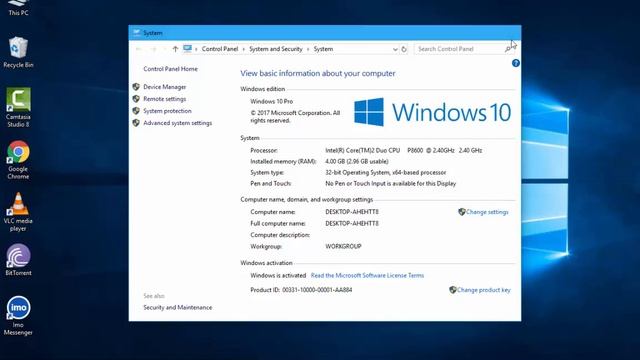Open Device Manager link

pos(164,87)
